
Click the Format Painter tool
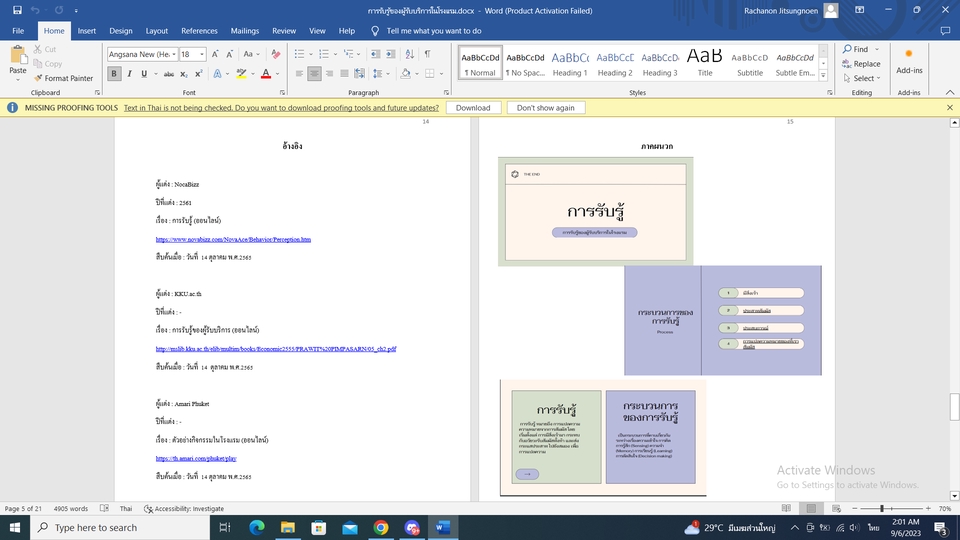coord(64,78)
